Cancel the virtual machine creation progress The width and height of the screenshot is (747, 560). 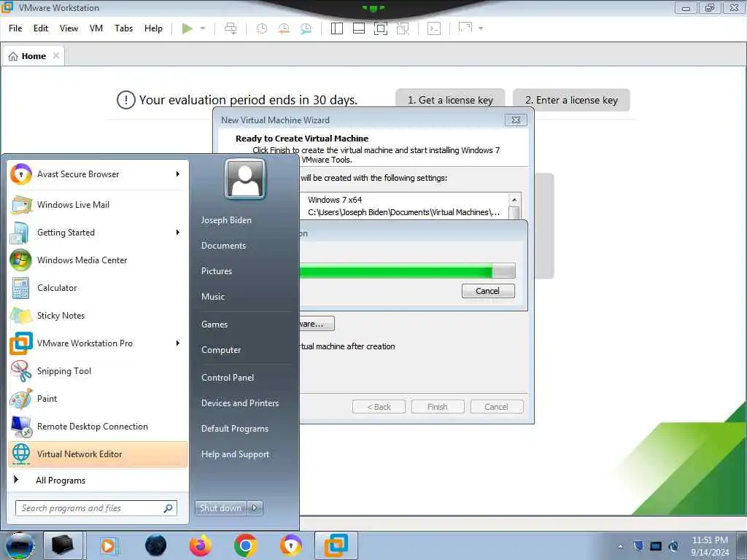point(488,291)
